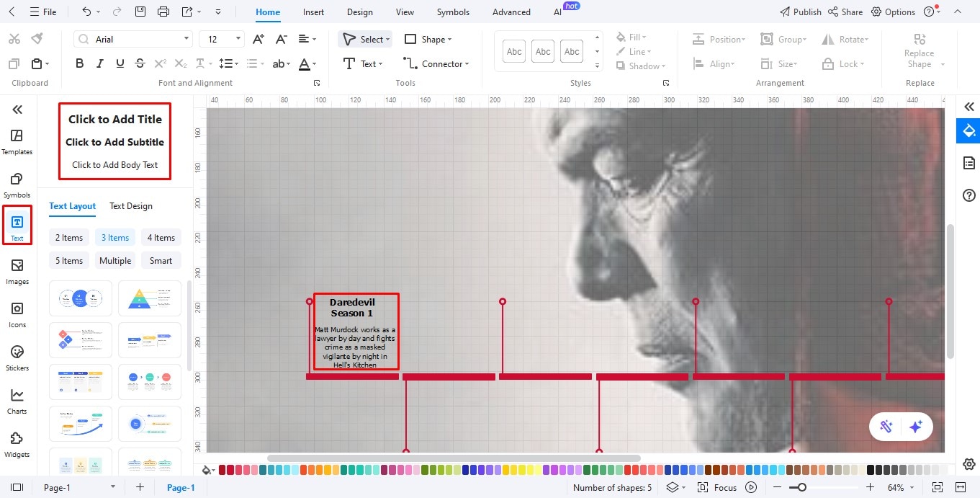Viewport: 980px width, 498px height.
Task: Open the fill style paint bucket panel
Action: coord(968,130)
